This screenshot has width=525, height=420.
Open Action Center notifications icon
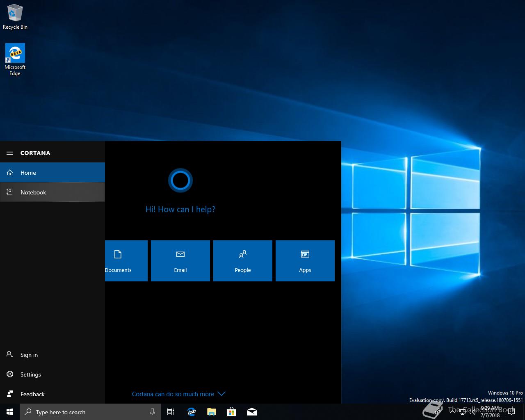pos(511,412)
